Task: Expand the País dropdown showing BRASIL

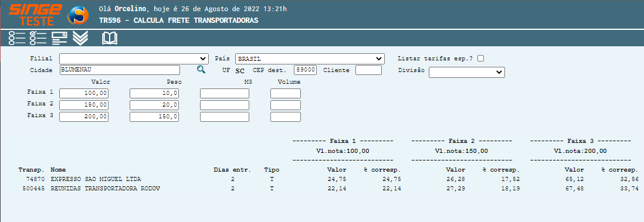Action: 310,59
